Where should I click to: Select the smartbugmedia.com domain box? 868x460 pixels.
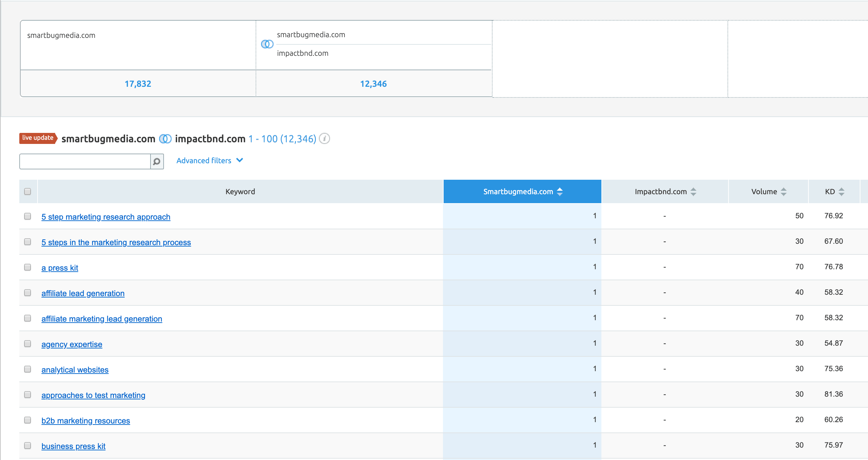pos(138,45)
